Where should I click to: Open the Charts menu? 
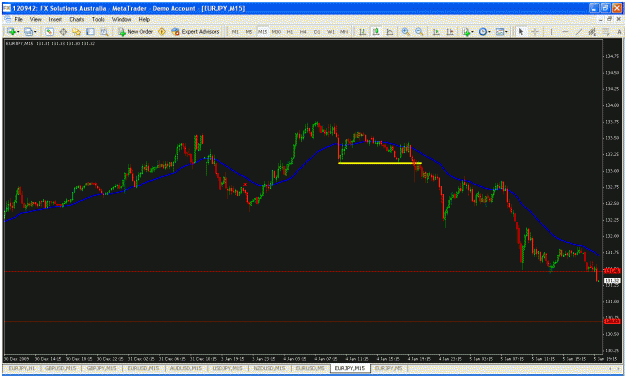click(77, 19)
